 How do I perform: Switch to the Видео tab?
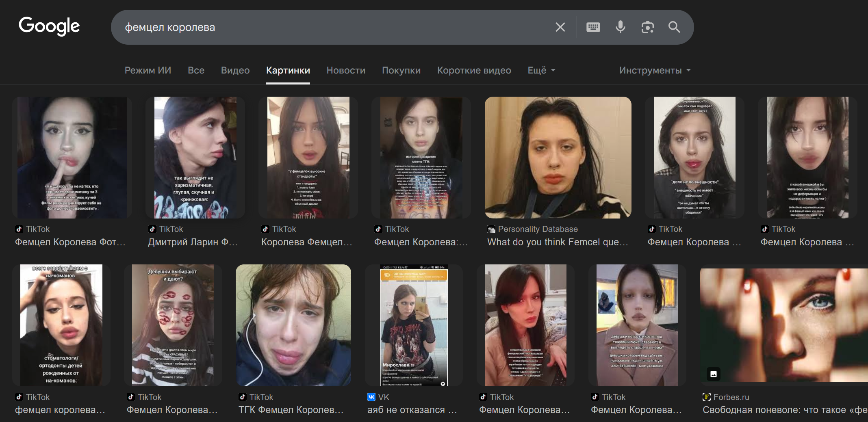point(235,70)
